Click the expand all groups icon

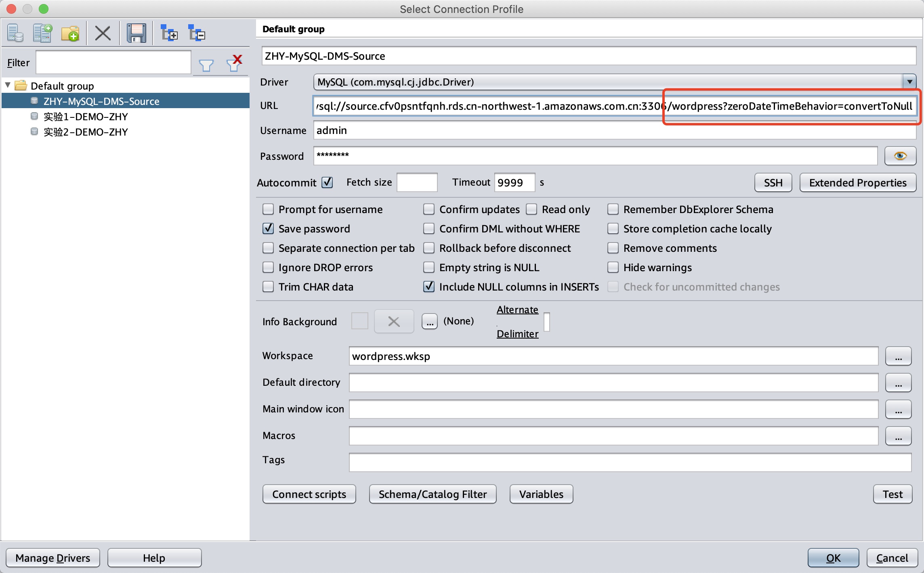point(169,33)
